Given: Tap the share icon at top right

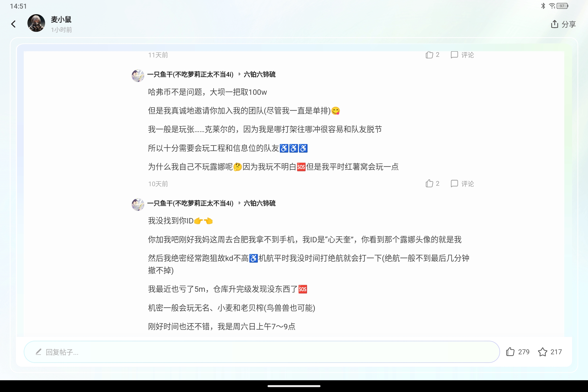Looking at the screenshot, I should (554, 24).
